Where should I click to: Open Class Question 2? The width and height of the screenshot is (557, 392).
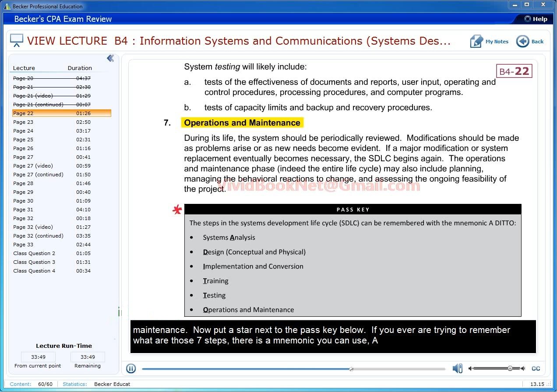[61, 253]
